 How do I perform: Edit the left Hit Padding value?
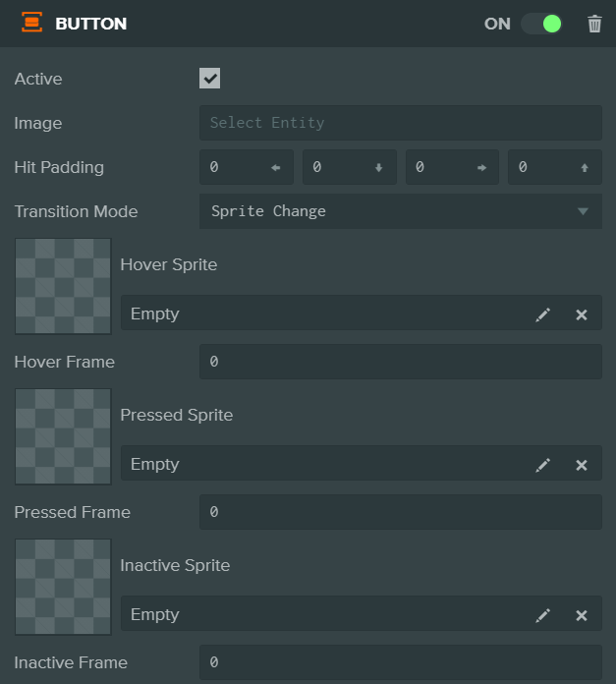tap(247, 167)
